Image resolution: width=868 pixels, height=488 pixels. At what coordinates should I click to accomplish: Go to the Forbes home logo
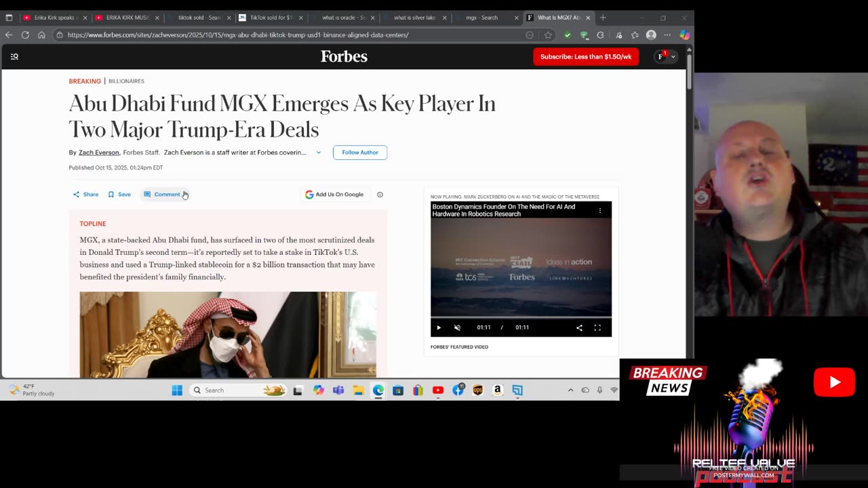click(344, 57)
